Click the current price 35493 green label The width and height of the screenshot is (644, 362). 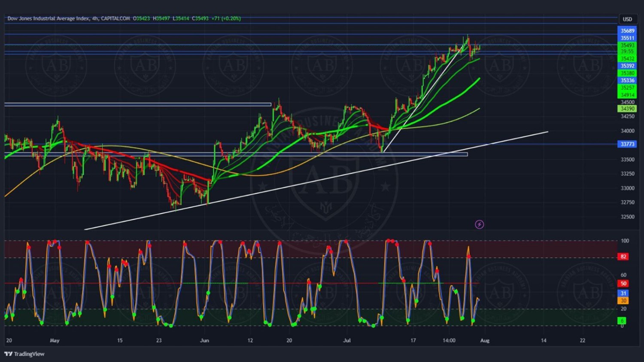(627, 45)
